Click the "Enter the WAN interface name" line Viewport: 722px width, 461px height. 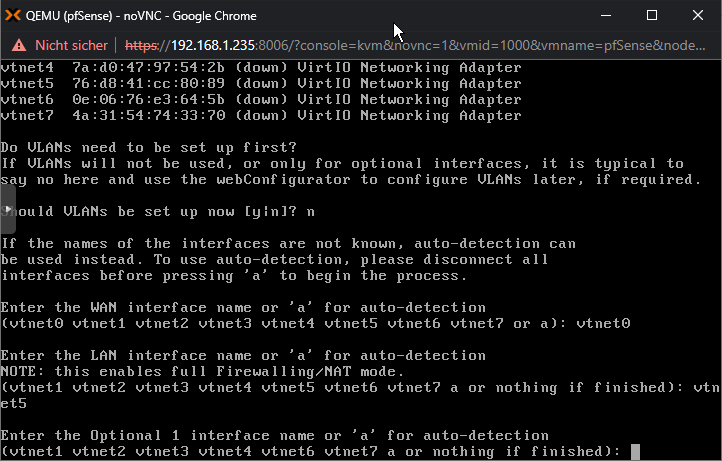click(243, 307)
